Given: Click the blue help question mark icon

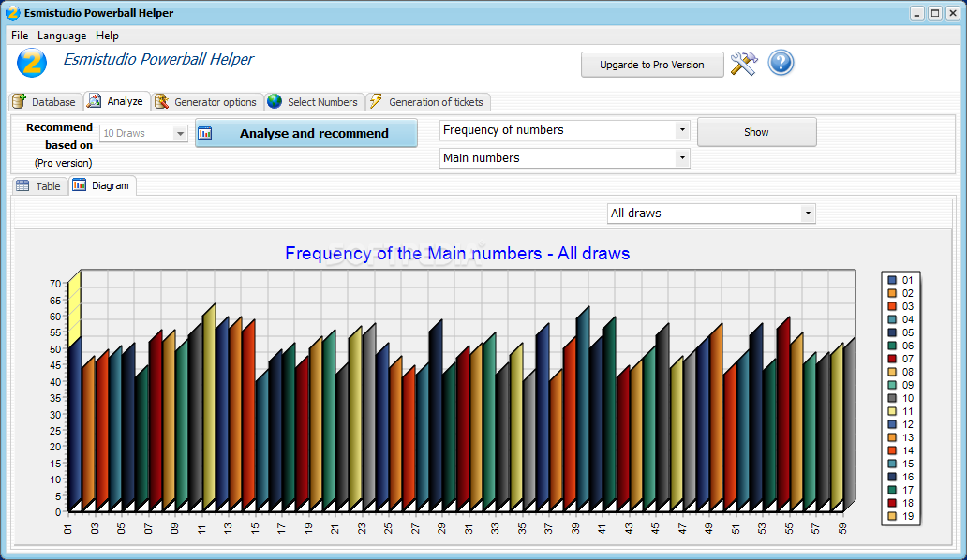Looking at the screenshot, I should click(781, 63).
